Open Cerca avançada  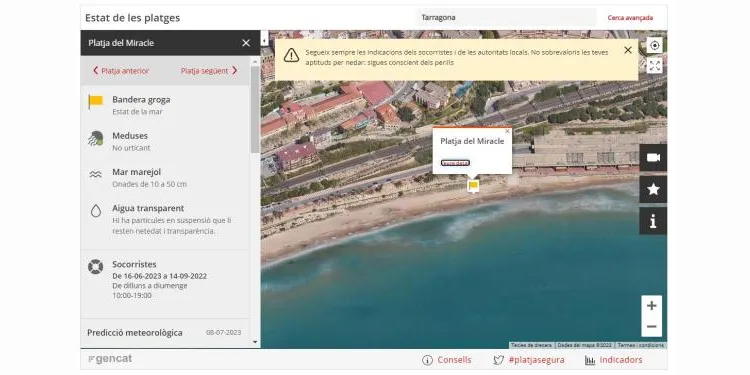point(630,18)
